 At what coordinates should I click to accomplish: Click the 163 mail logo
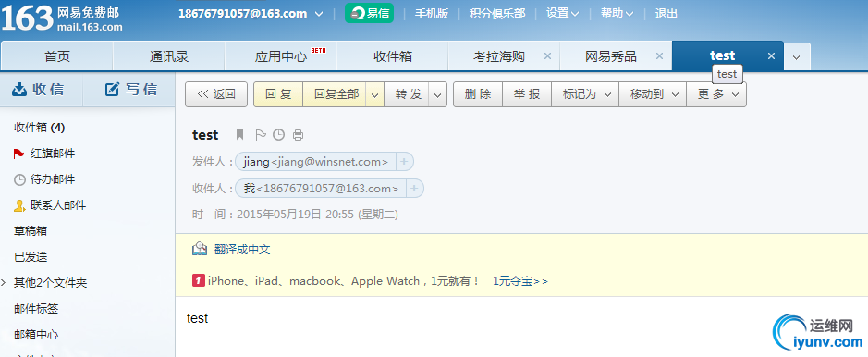[x=62, y=18]
